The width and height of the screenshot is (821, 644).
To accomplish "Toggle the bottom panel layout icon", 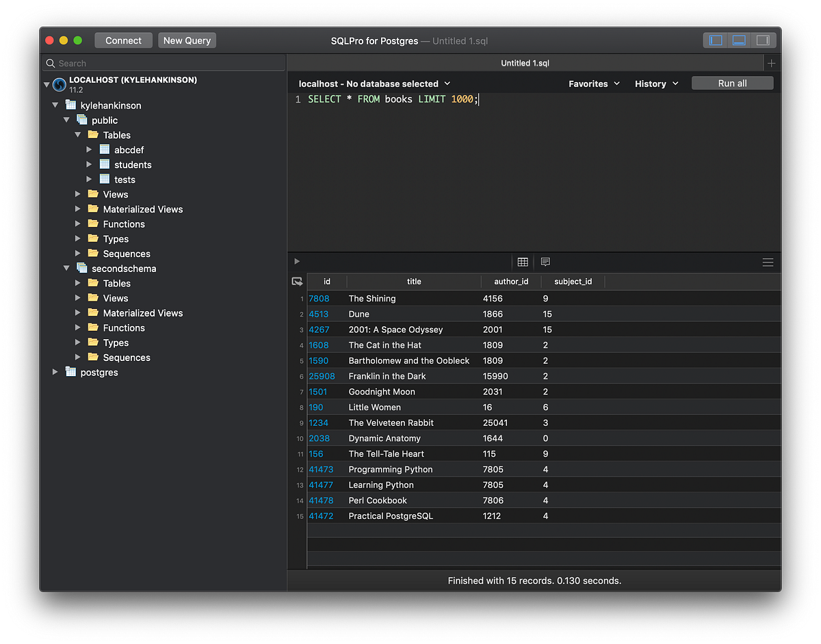I will 739,40.
